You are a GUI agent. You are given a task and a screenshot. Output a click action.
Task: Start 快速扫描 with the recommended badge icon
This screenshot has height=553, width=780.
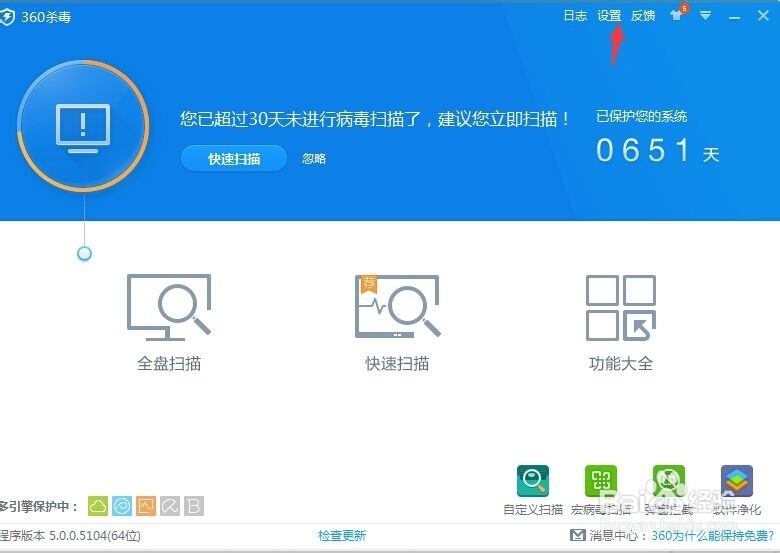[397, 322]
